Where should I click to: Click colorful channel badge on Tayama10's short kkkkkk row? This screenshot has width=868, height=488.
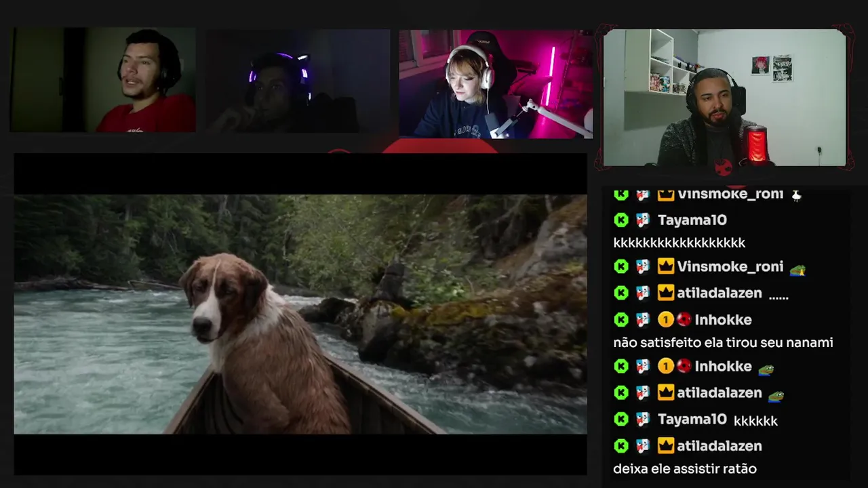(x=643, y=419)
